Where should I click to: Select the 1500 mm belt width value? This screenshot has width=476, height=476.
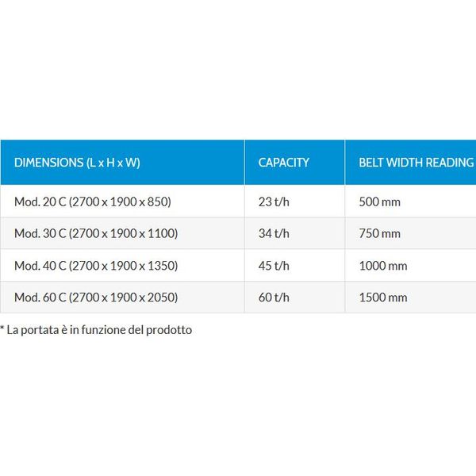[x=383, y=297]
